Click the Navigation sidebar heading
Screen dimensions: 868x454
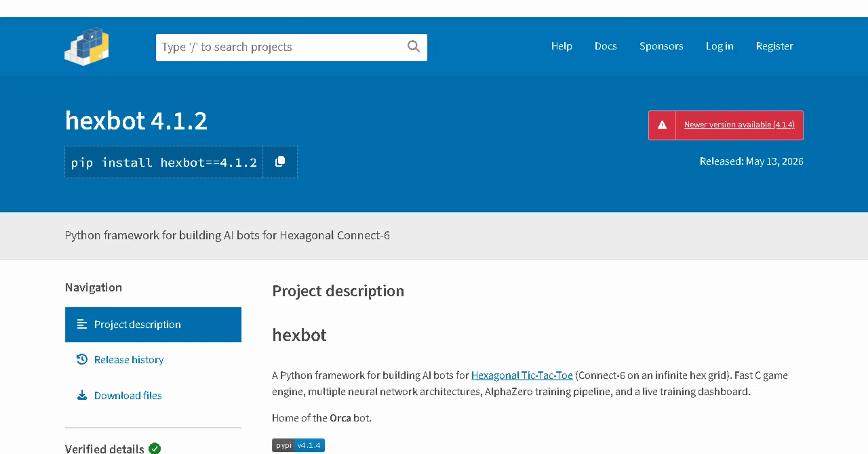click(94, 287)
